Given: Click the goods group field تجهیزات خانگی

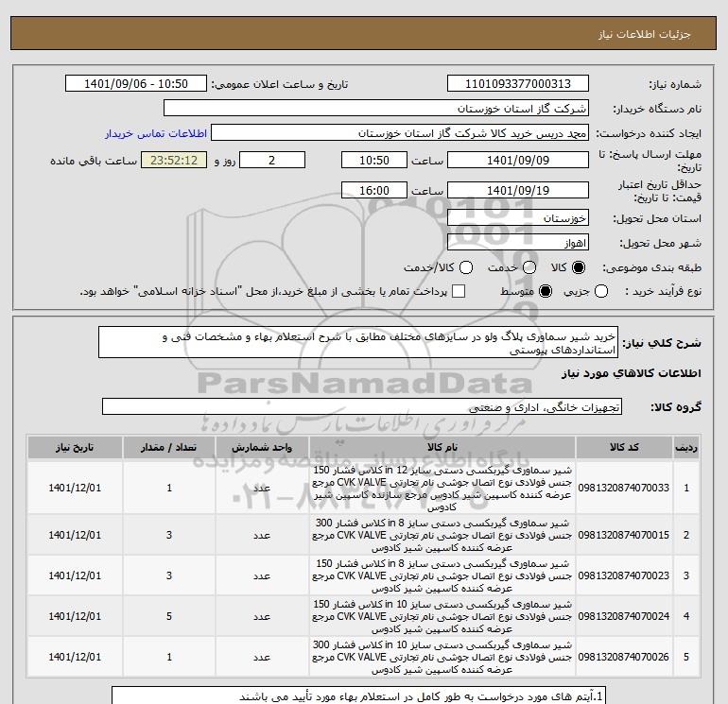Looking at the screenshot, I should [x=362, y=406].
